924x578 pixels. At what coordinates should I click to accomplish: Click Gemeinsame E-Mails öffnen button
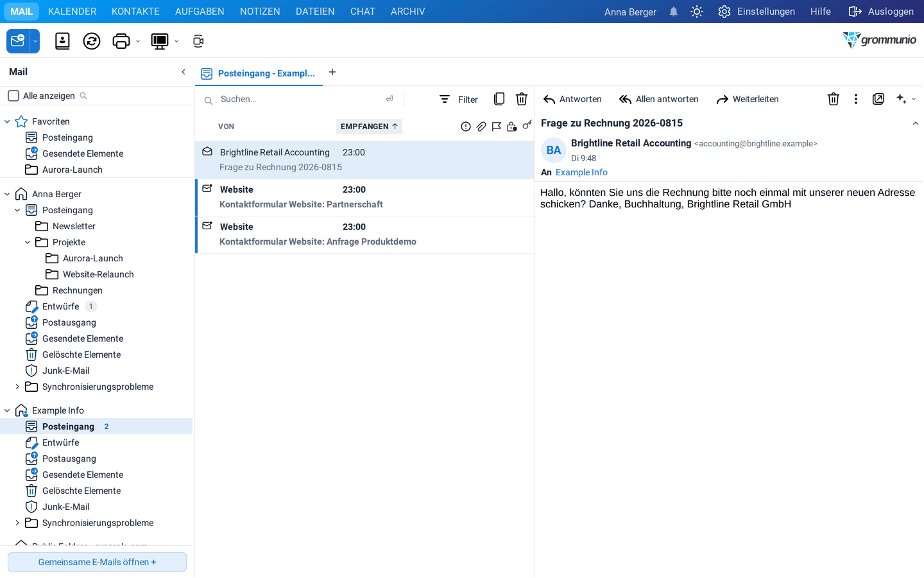tap(97, 562)
